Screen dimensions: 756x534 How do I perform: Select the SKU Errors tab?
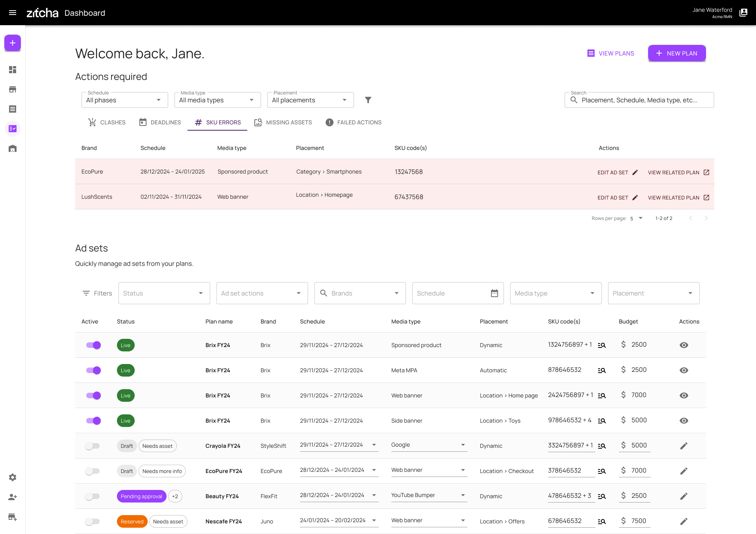tap(217, 122)
